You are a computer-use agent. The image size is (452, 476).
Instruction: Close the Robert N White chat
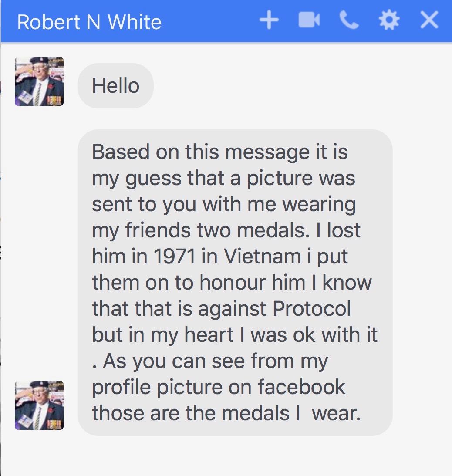click(x=429, y=20)
